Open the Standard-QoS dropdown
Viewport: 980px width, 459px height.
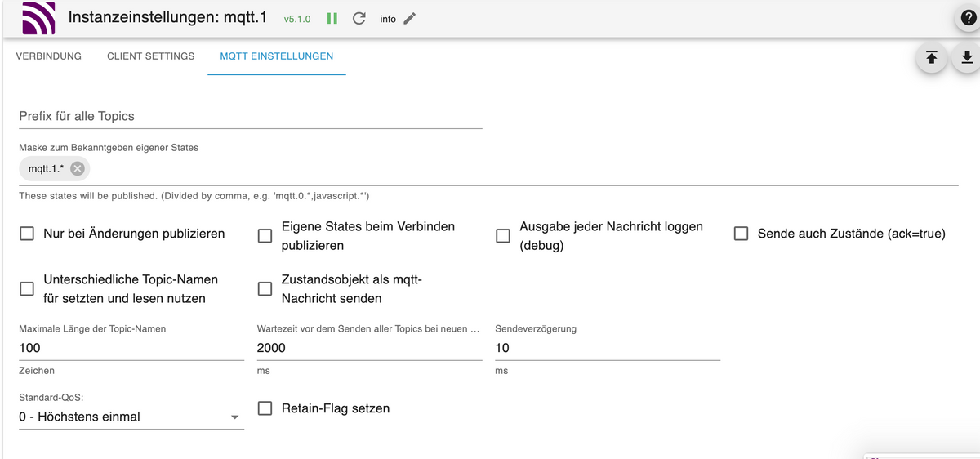point(131,417)
